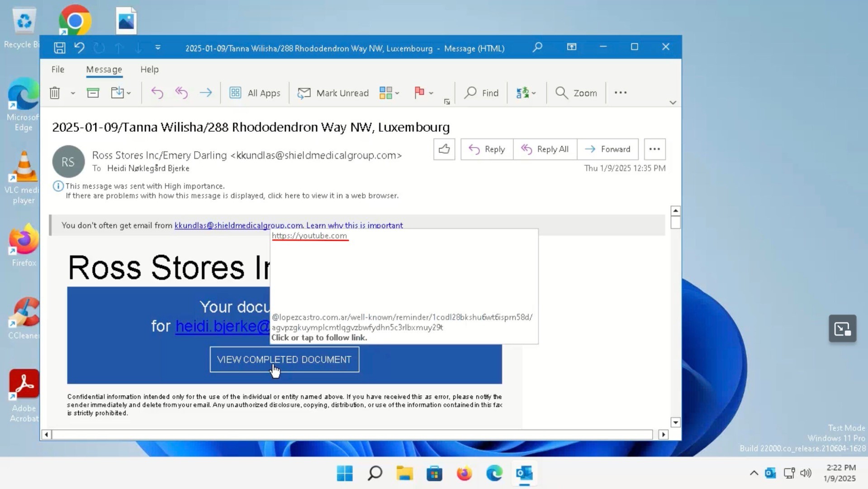Open the Tags dialog launcher
Image resolution: width=868 pixels, height=489 pixels.
[447, 102]
